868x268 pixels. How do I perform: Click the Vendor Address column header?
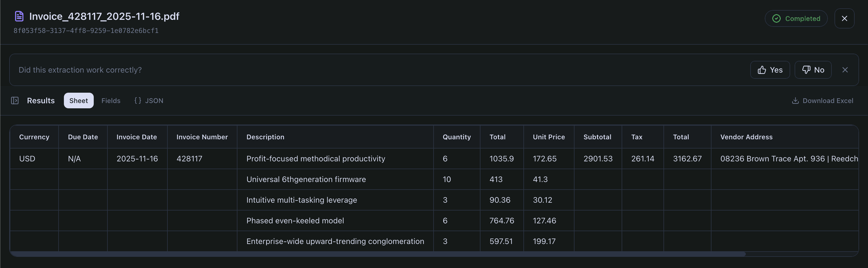(784, 137)
